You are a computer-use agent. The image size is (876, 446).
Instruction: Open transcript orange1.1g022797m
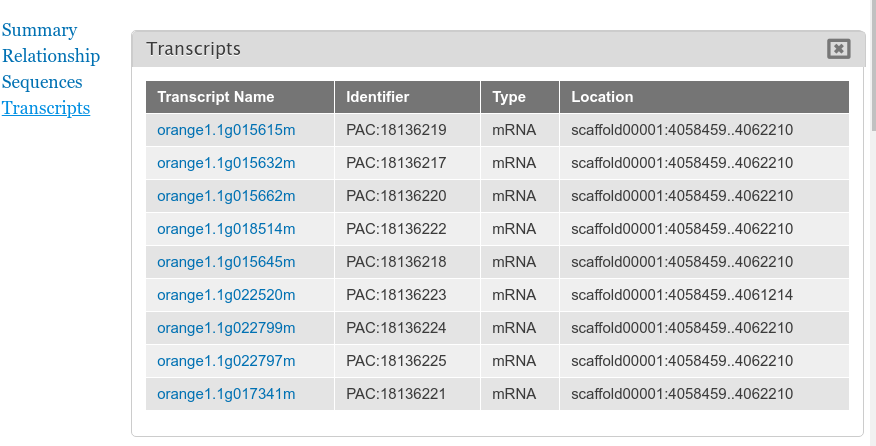pyautogui.click(x=226, y=360)
